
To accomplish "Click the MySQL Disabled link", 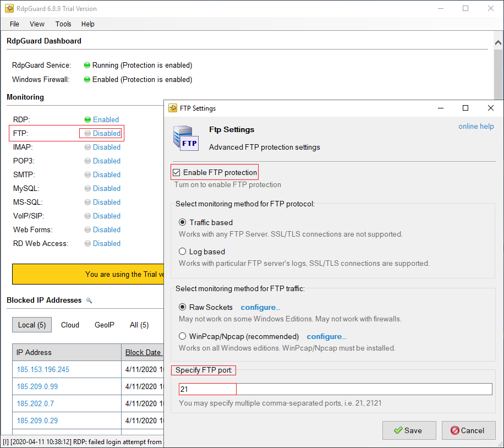I will click(x=107, y=188).
